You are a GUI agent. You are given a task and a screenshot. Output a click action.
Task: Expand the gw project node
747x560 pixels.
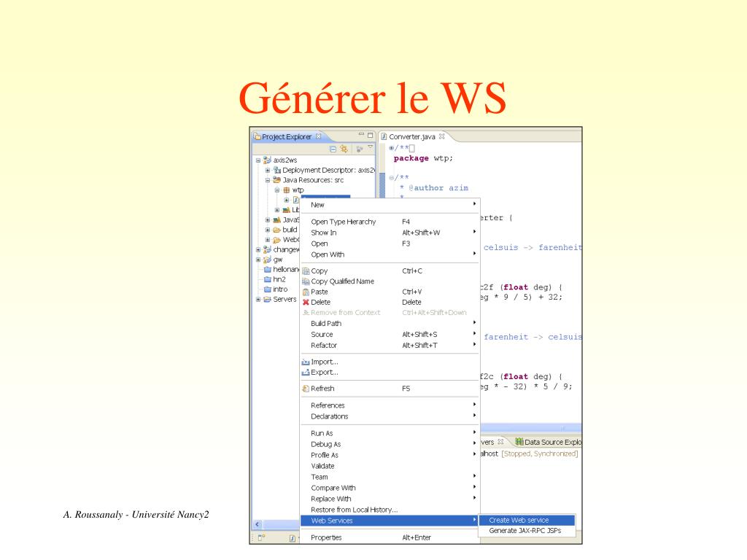coord(258,260)
